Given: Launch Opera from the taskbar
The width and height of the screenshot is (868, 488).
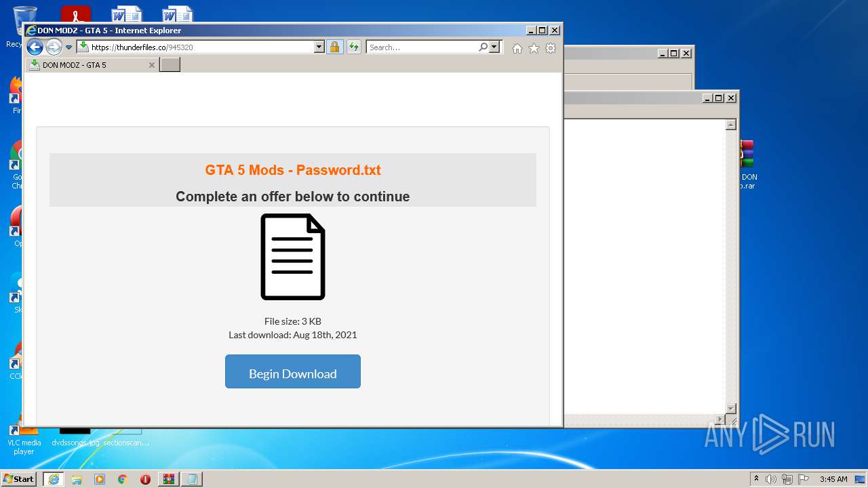Looking at the screenshot, I should coord(145,479).
